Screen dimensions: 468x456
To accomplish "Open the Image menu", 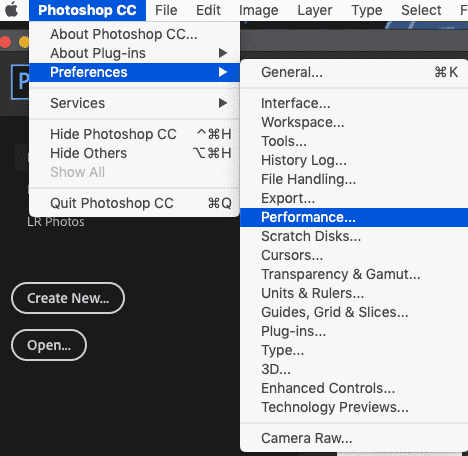I will pos(259,10).
